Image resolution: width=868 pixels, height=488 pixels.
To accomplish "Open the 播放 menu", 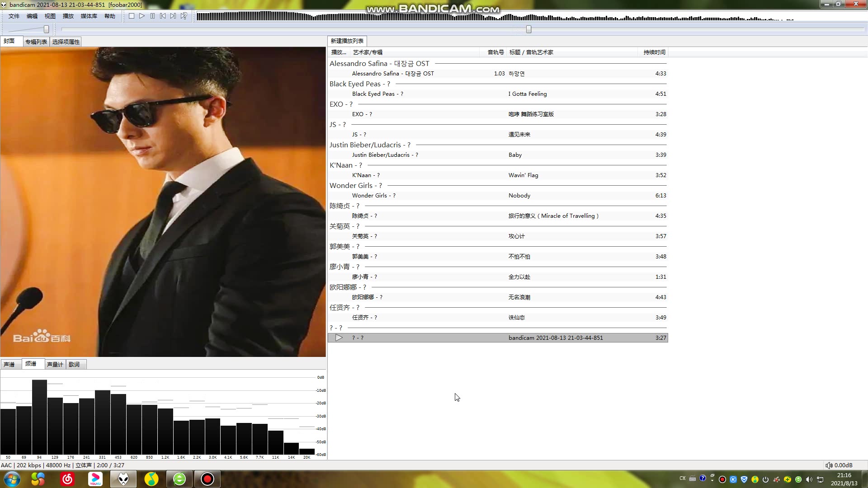I will coord(68,16).
